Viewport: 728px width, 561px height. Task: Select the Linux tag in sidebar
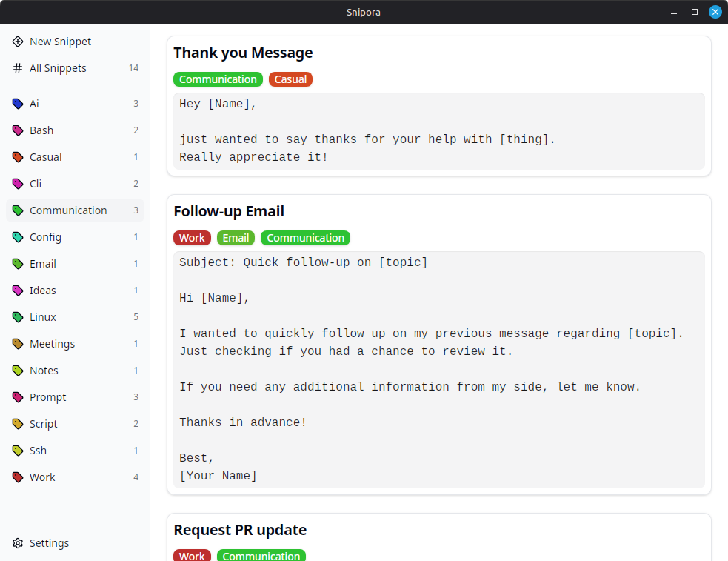click(x=76, y=317)
